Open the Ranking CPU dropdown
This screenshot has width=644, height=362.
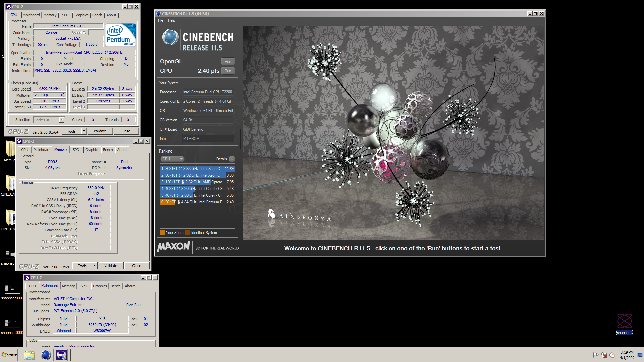click(172, 159)
